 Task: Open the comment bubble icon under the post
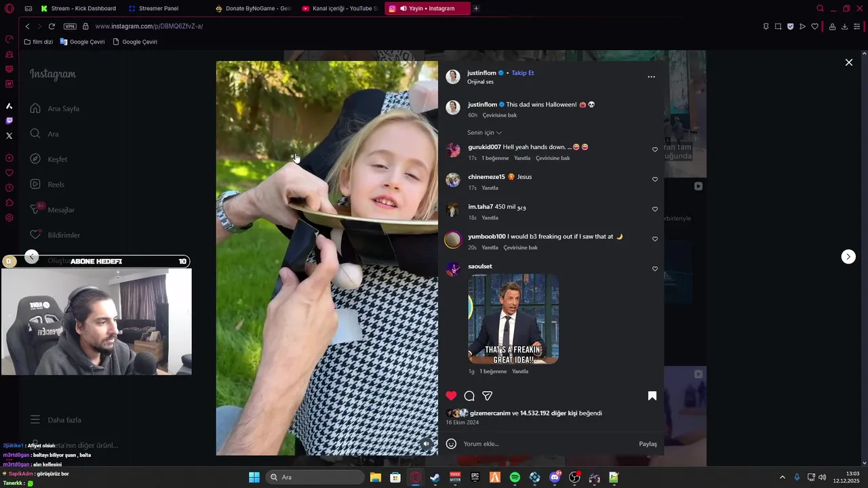(469, 396)
